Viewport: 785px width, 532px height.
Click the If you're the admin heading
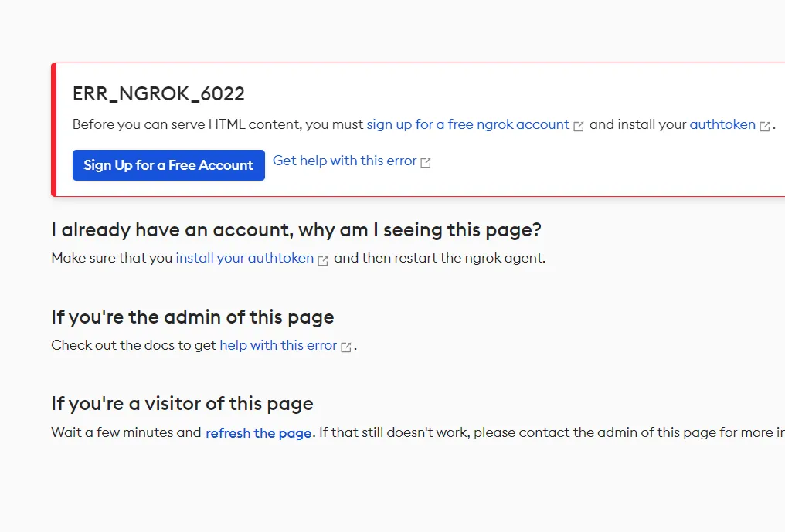192,317
